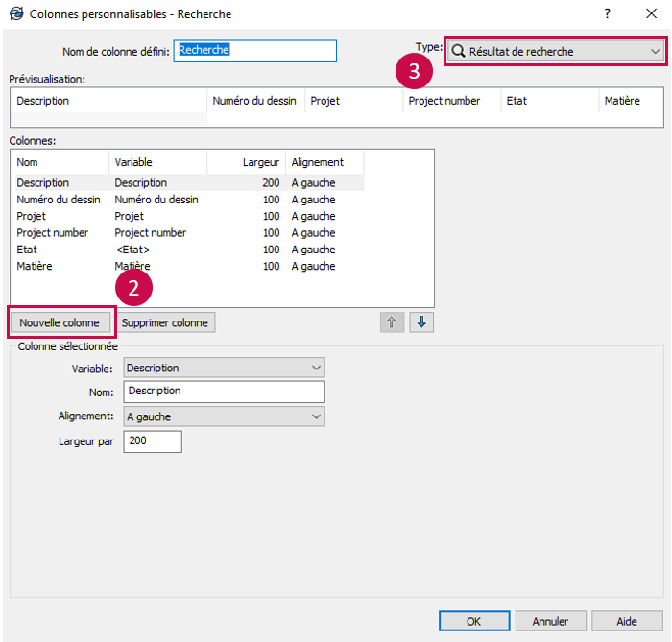
Task: Click the Etat preview column header
Action: click(550, 101)
